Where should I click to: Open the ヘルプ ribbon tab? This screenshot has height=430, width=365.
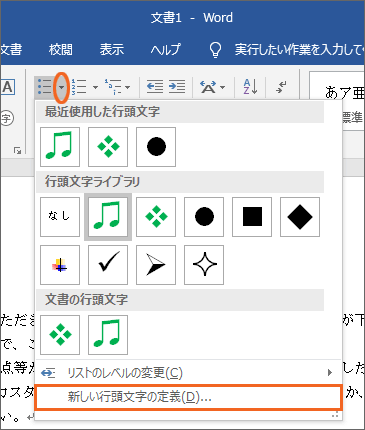[165, 49]
